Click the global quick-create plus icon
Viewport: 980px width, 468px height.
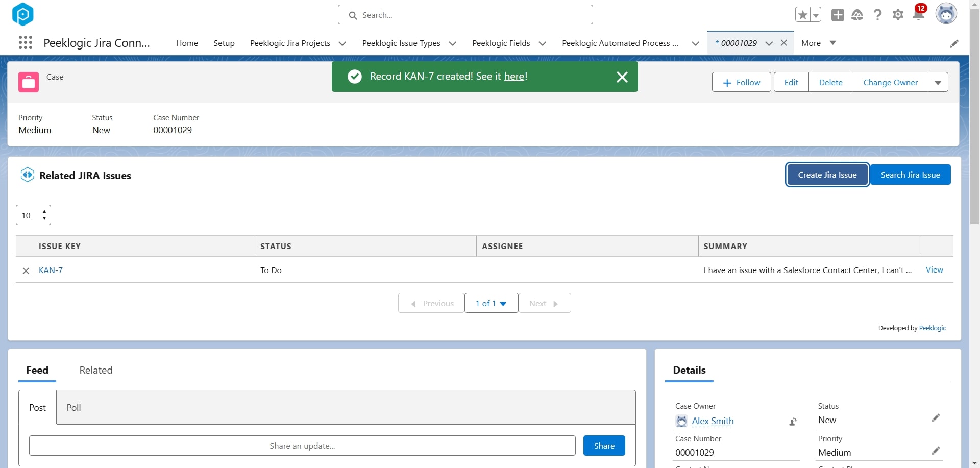[838, 14]
